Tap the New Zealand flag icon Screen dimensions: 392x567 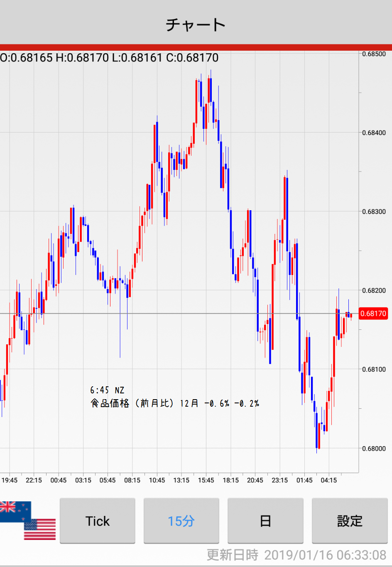click(15, 511)
